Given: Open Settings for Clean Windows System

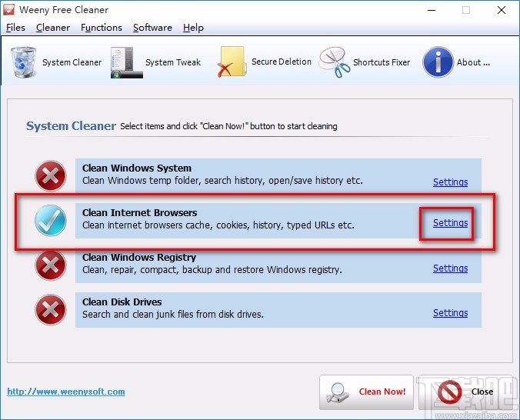Looking at the screenshot, I should click(450, 182).
